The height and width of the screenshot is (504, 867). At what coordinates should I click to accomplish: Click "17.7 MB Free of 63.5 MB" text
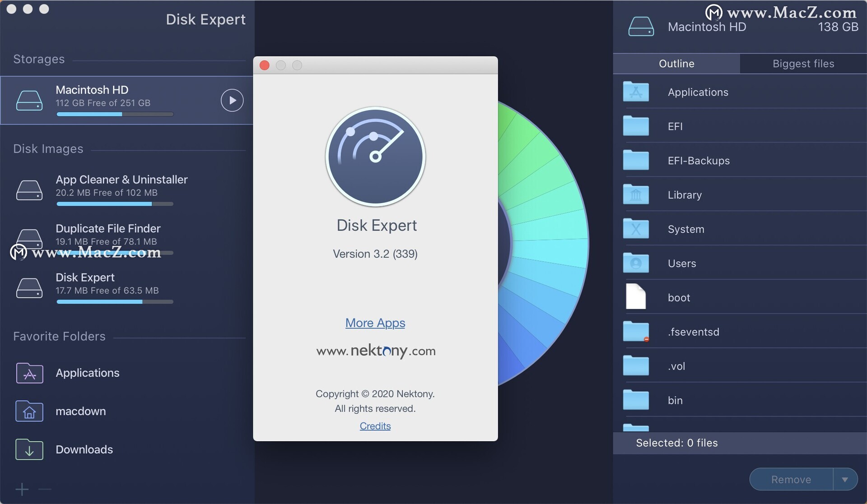tap(107, 291)
